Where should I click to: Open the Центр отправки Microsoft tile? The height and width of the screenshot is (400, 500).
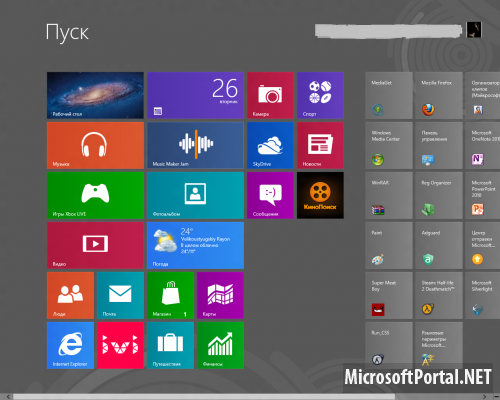pyautogui.click(x=483, y=245)
